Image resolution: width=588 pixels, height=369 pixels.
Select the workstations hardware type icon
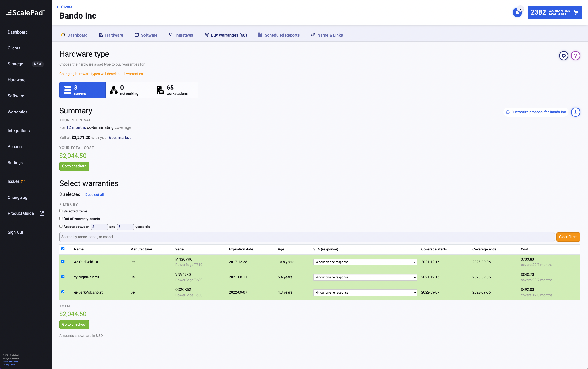pyautogui.click(x=160, y=90)
